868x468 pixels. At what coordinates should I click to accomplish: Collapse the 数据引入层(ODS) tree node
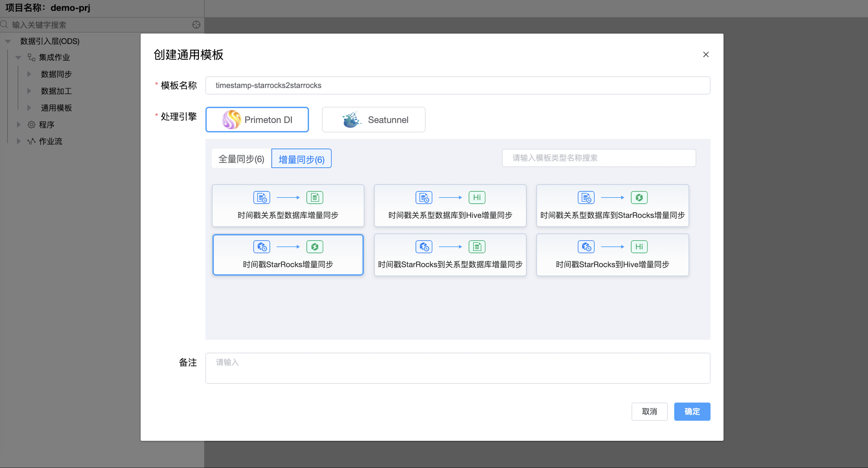[8, 41]
